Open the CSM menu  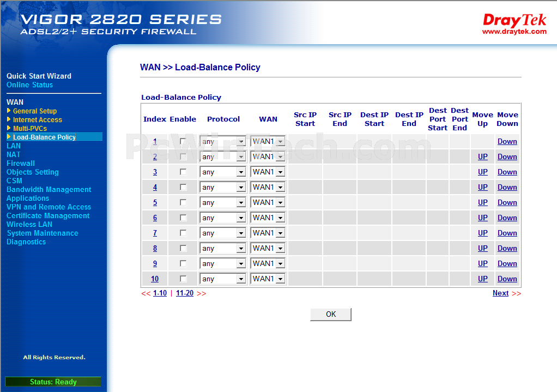[x=14, y=180]
